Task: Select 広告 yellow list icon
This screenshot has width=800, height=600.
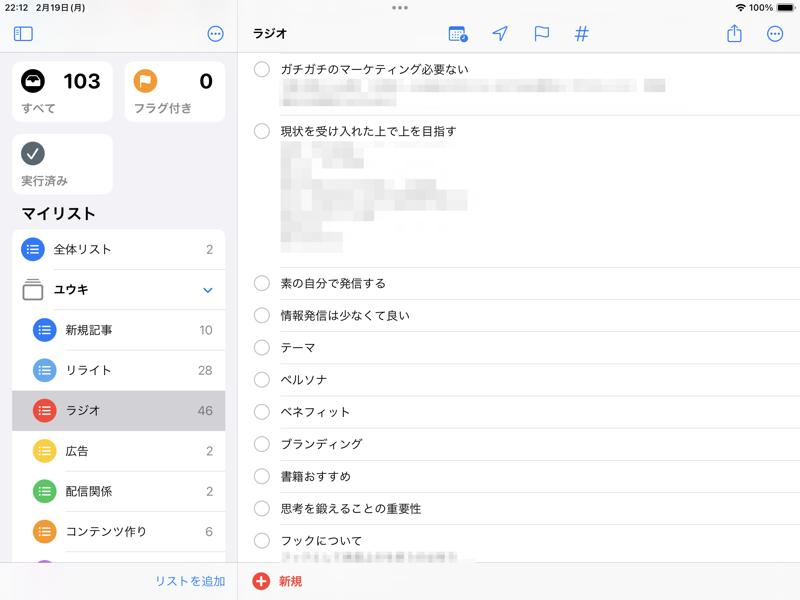Action: (x=44, y=451)
